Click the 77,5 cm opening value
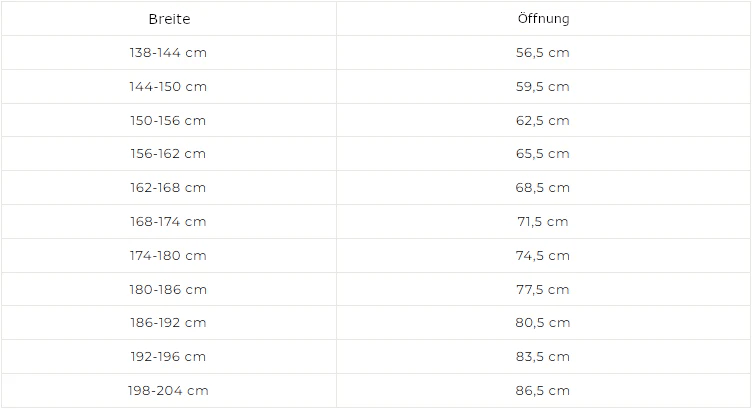Image resolution: width=752 pixels, height=409 pixels. pyautogui.click(x=543, y=290)
